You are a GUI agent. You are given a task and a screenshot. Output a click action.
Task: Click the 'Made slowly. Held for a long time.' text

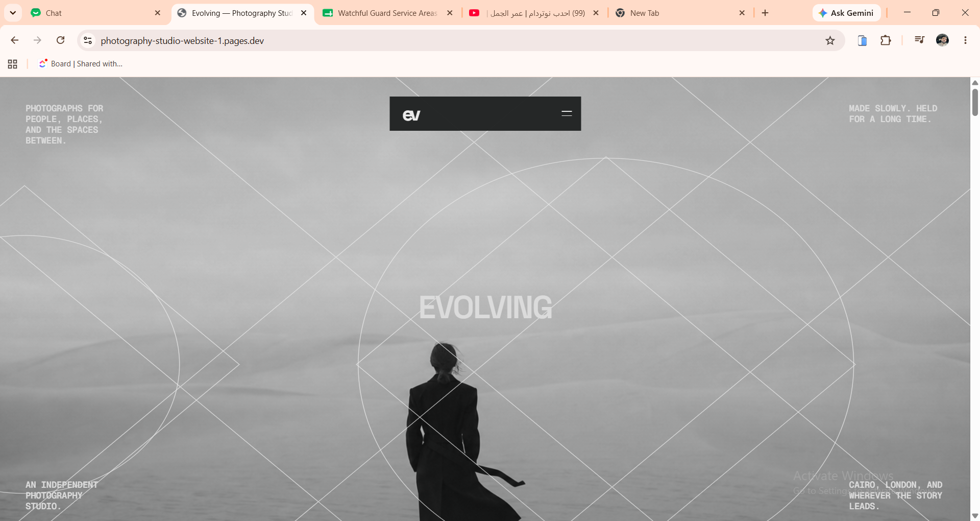tap(893, 113)
